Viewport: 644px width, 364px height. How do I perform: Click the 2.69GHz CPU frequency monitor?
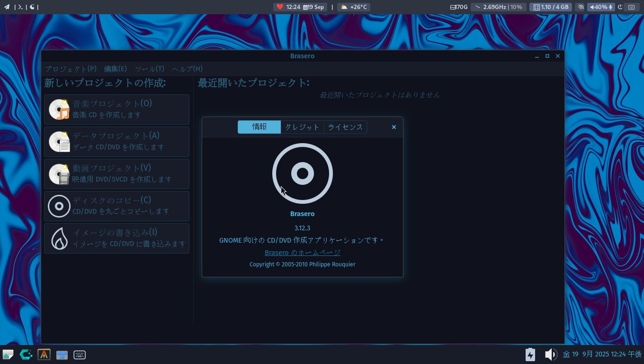tap(499, 7)
